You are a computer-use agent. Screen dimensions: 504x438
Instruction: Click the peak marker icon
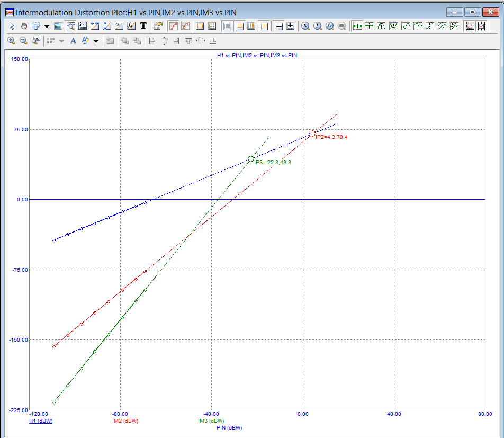pyautogui.click(x=381, y=26)
